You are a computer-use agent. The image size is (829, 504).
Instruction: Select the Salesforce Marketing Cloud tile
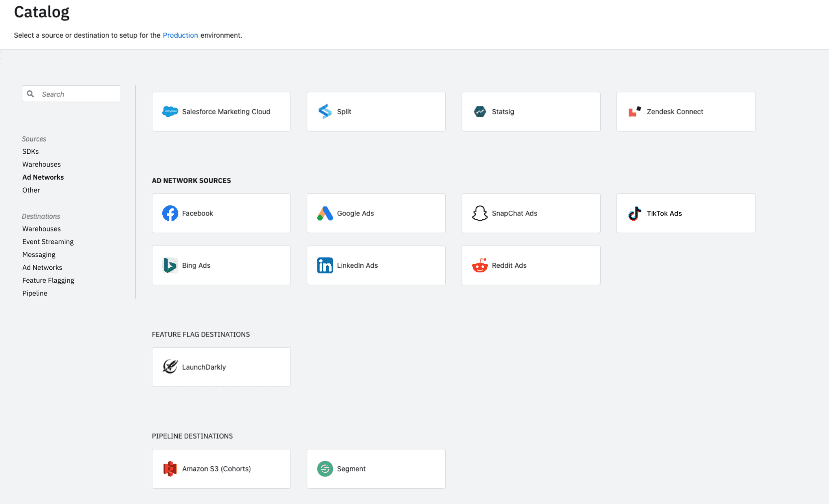[x=221, y=111]
